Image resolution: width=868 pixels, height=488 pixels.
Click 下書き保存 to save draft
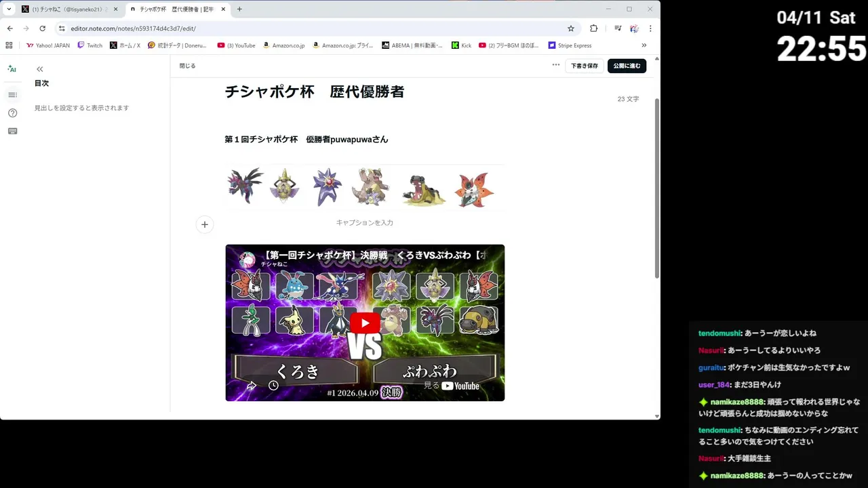[584, 66]
